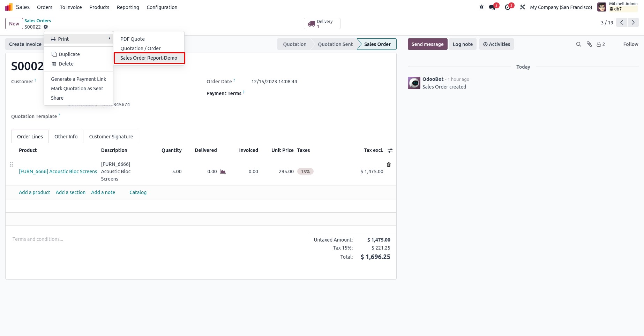Open the optional columns settings toggle
This screenshot has width=644, height=336.
click(x=390, y=151)
